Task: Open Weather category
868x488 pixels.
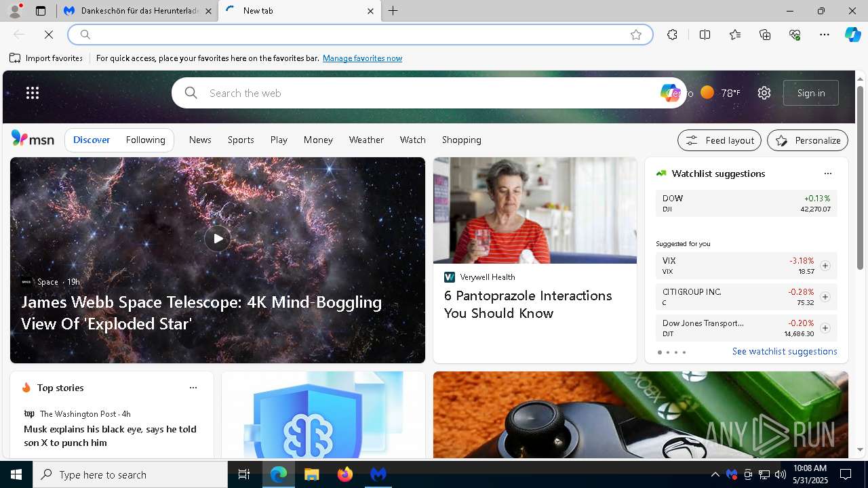Action: pyautogui.click(x=366, y=140)
